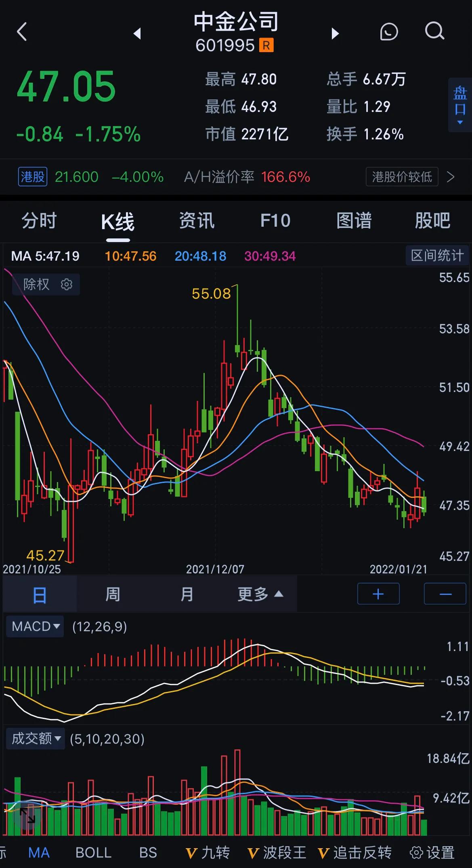This screenshot has width=472, height=868.
Task: Switch to the 图谱 tab
Action: [354, 221]
